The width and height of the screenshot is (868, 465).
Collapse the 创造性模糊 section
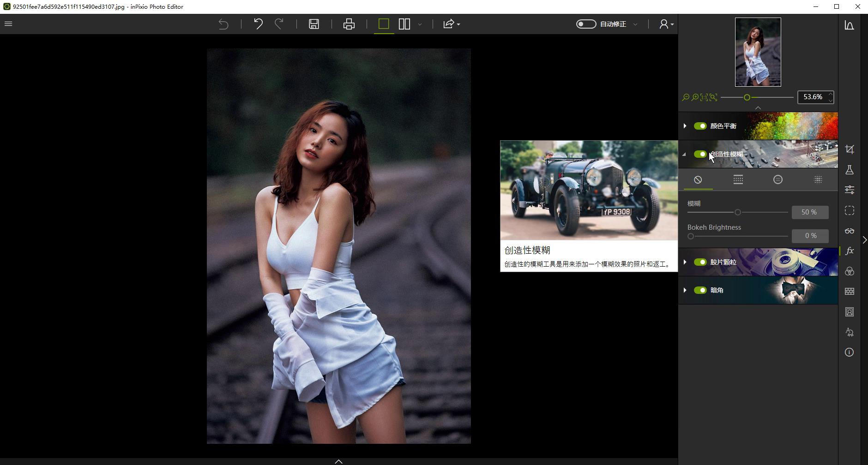tap(685, 154)
